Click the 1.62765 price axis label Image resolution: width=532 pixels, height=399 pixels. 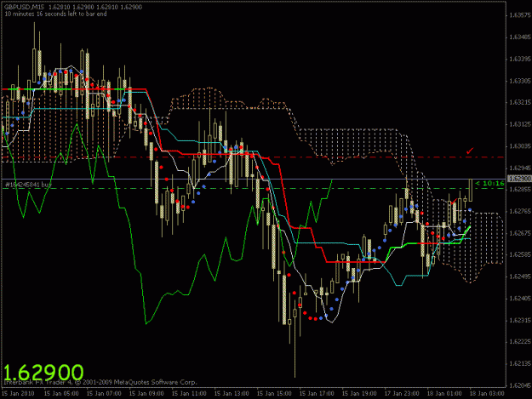coord(520,211)
